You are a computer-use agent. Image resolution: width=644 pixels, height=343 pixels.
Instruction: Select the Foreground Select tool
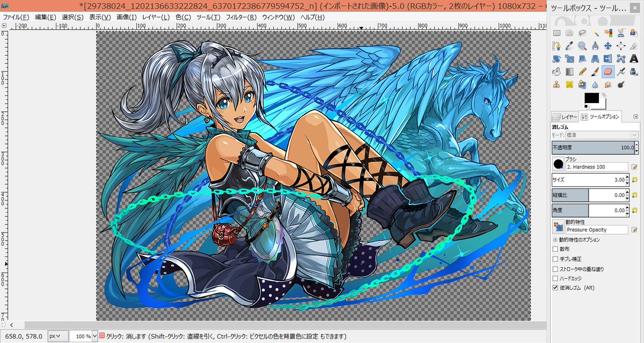click(634, 33)
